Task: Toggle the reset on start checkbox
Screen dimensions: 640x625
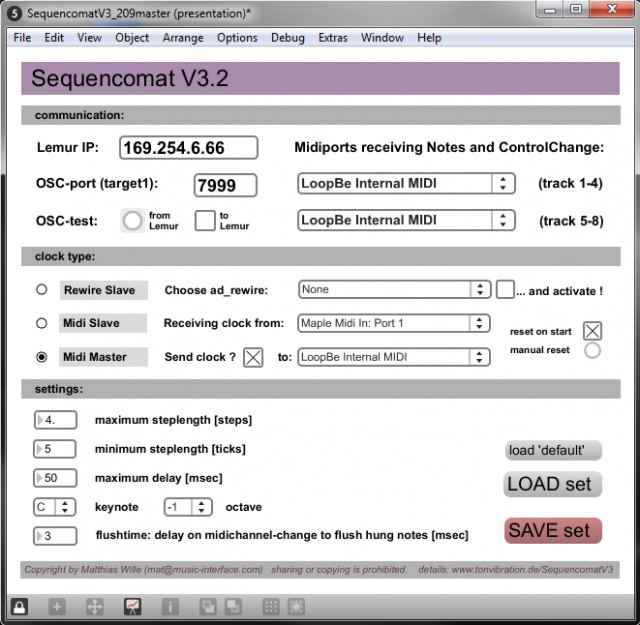Action: 592,331
